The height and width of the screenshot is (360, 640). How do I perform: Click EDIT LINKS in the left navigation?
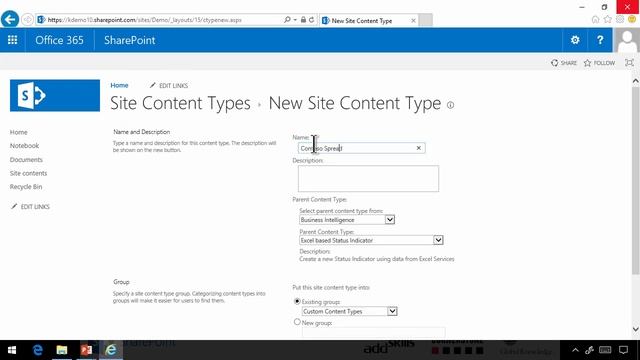pos(31,207)
